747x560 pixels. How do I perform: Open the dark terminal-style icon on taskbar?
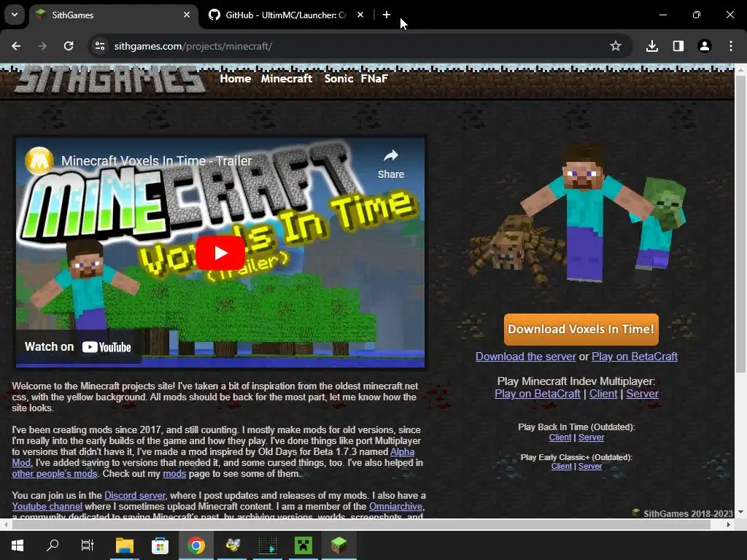268,545
